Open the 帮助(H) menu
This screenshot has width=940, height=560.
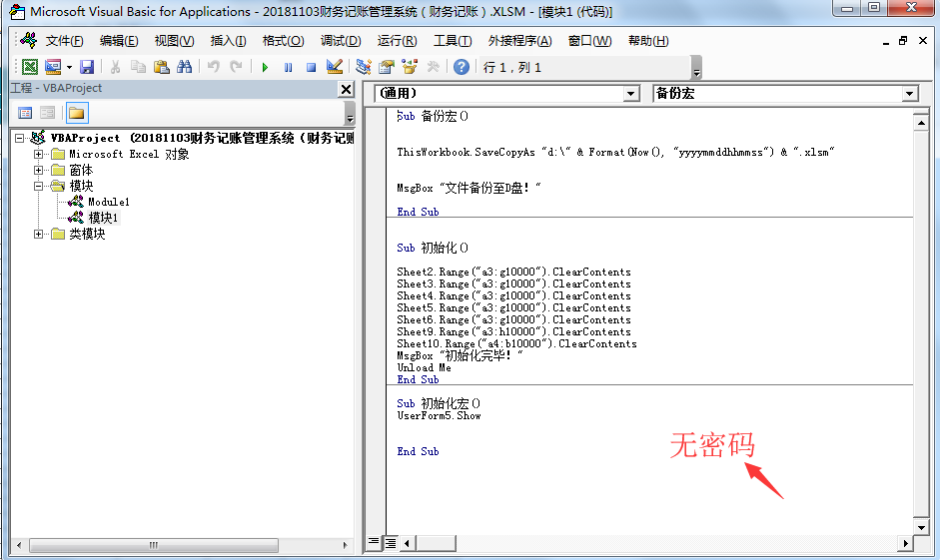[x=648, y=41]
